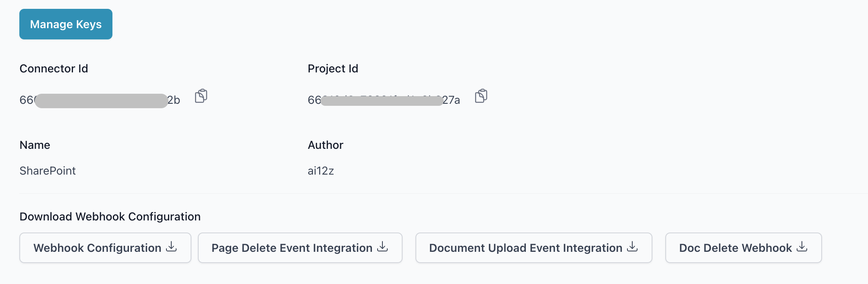Click the Connector Id label
868x284 pixels.
(x=54, y=68)
